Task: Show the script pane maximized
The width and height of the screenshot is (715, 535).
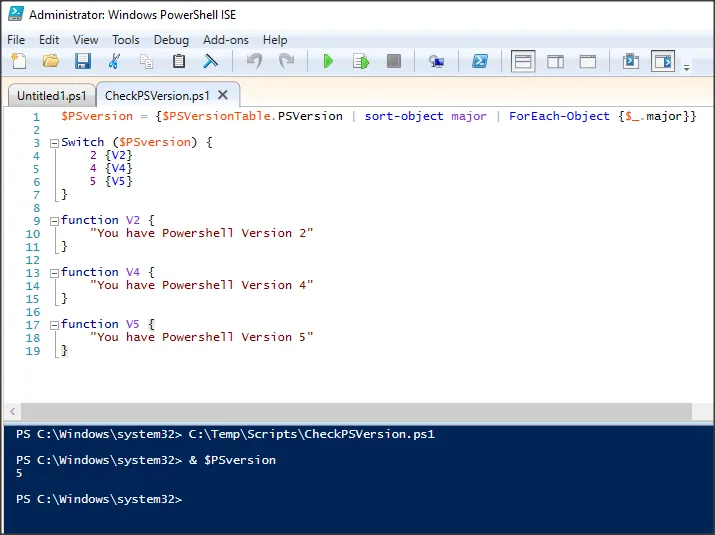Action: pyautogui.click(x=588, y=61)
